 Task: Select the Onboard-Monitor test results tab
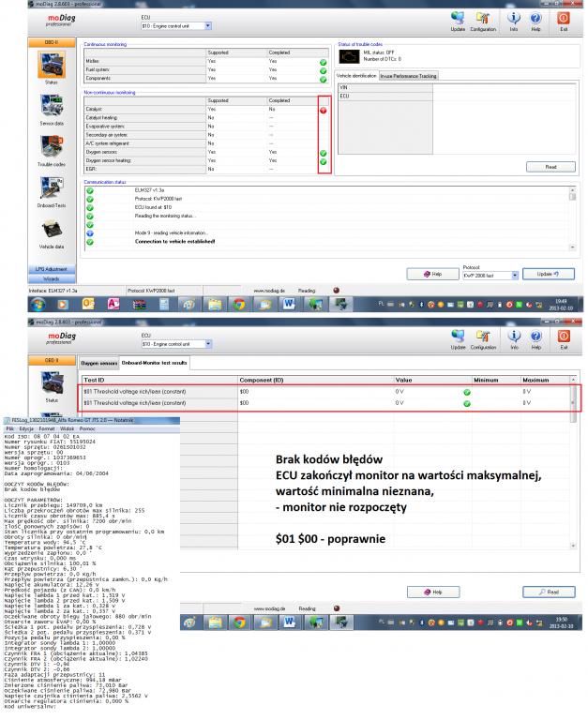[x=155, y=363]
